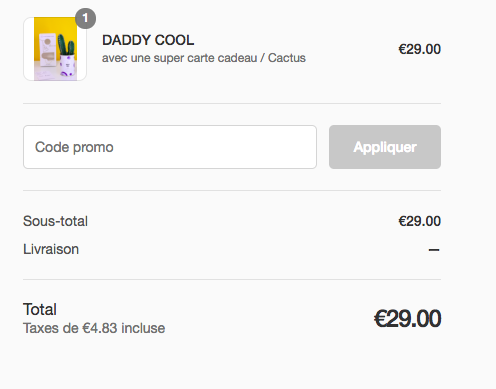Viewport: 496px width, 389px height.
Task: Click the gift card box in product photo
Action: 48,50
